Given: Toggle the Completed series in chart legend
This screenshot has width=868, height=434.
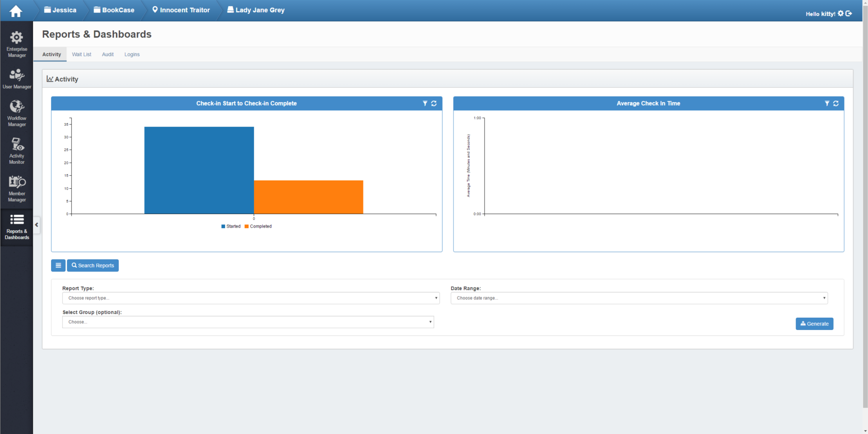Looking at the screenshot, I should pos(258,226).
